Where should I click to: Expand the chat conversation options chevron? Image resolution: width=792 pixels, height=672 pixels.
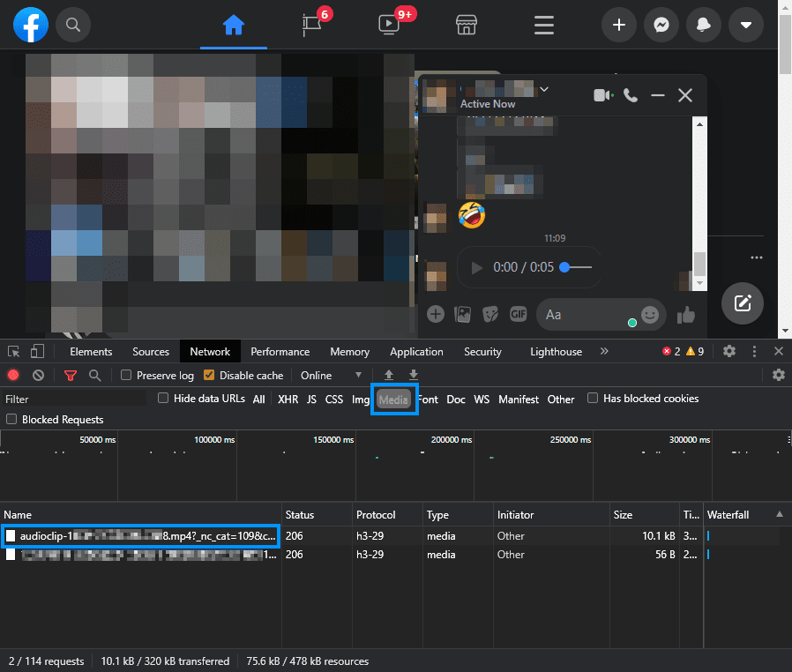pyautogui.click(x=544, y=90)
